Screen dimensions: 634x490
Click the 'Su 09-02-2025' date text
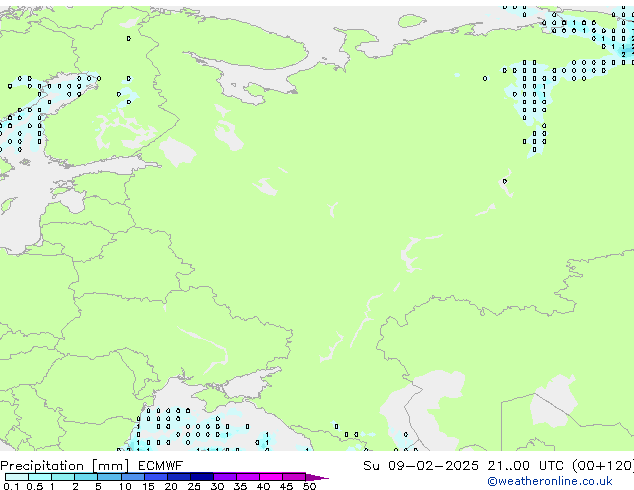(x=421, y=466)
